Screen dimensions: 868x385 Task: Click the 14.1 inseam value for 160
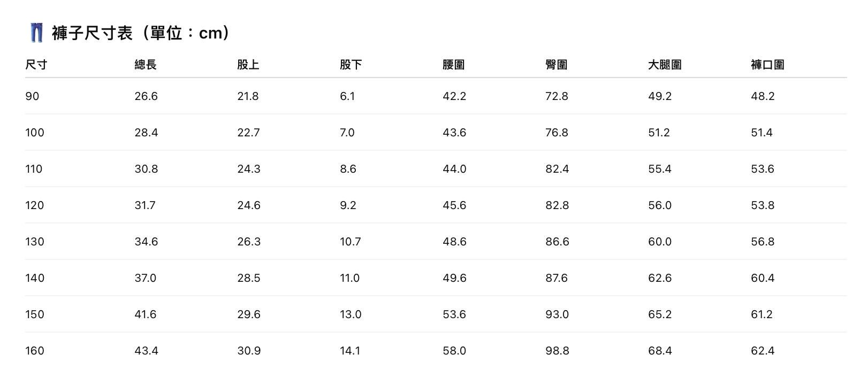click(x=350, y=351)
